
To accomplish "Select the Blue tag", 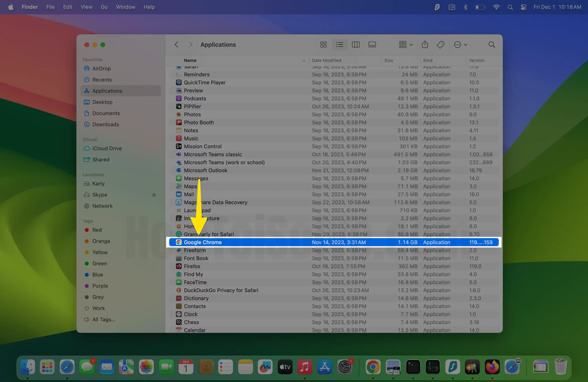I will 121,275.
